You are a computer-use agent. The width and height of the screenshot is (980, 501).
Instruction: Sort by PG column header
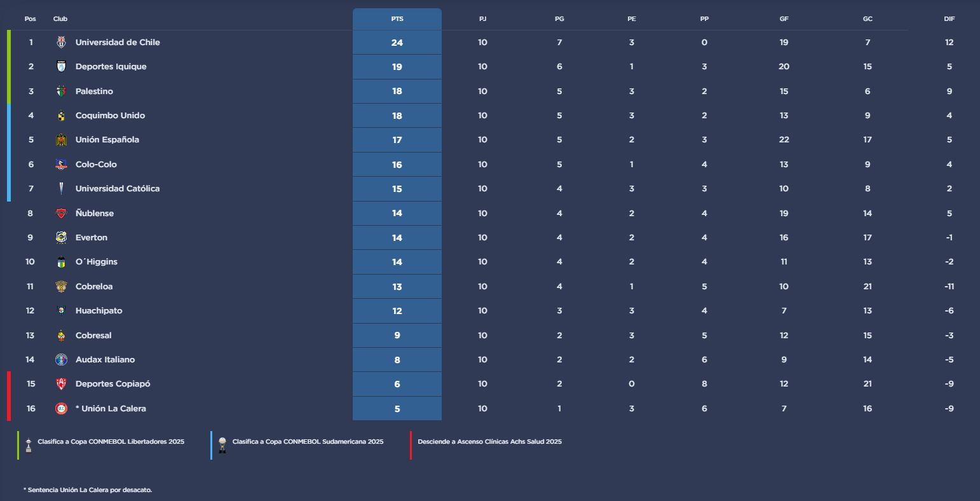click(559, 19)
